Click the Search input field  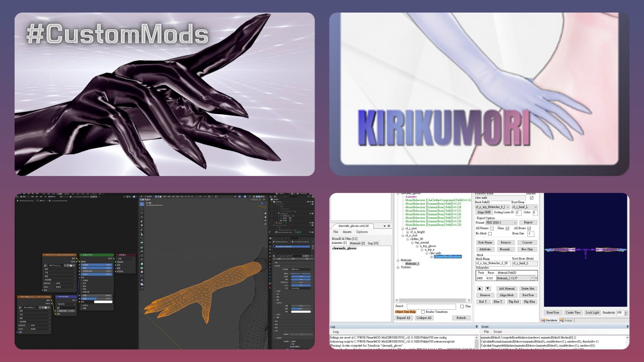pyautogui.click(x=431, y=306)
